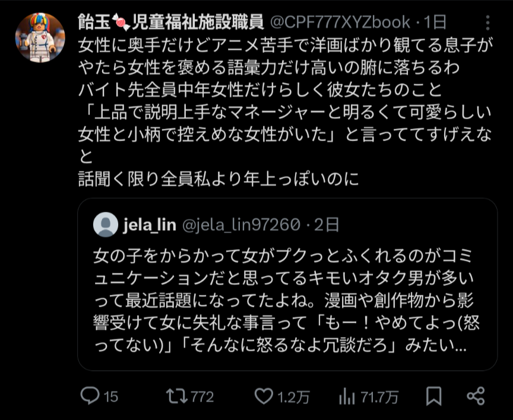
Task: Open the poster's LEGO avatar profile picture
Action: tap(40, 37)
